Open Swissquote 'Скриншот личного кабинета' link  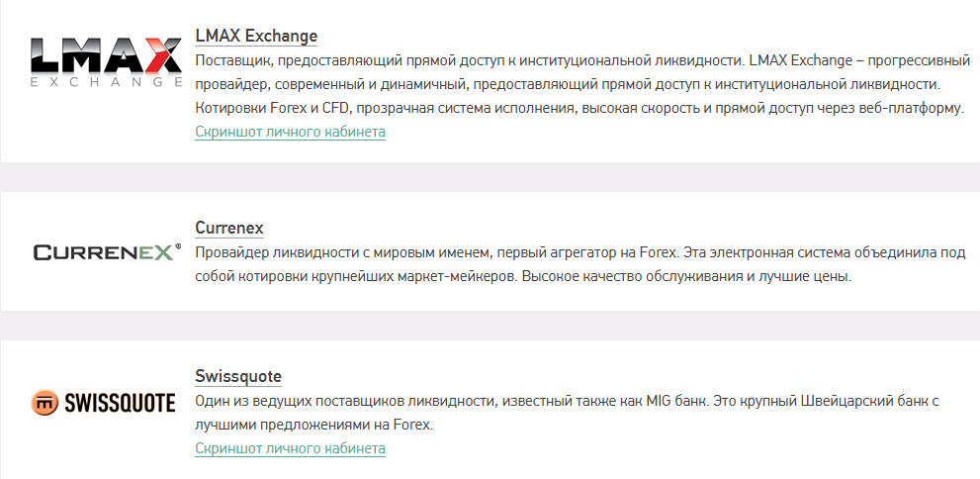click(x=290, y=448)
